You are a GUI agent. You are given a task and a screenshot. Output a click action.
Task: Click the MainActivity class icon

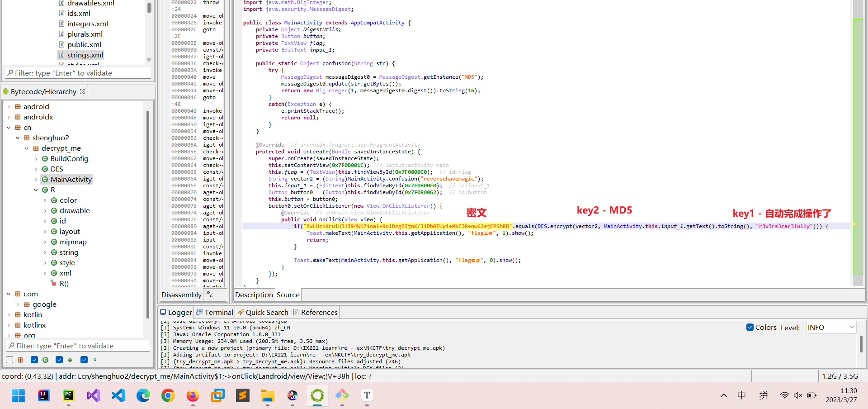45,180
